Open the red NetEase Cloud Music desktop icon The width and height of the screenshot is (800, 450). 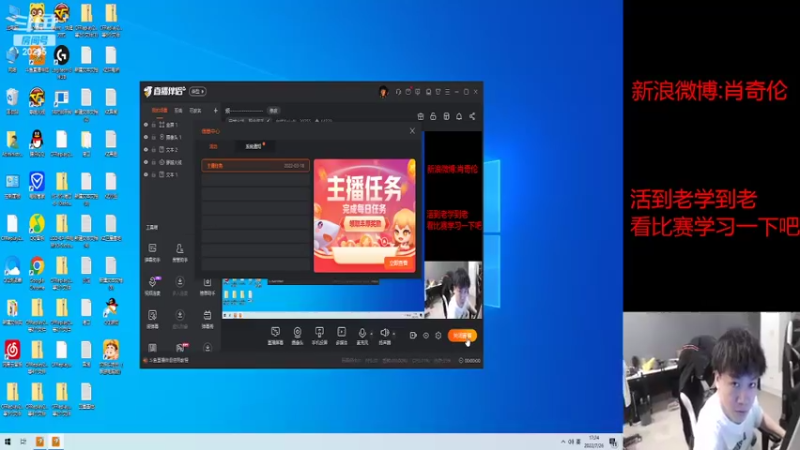12,353
